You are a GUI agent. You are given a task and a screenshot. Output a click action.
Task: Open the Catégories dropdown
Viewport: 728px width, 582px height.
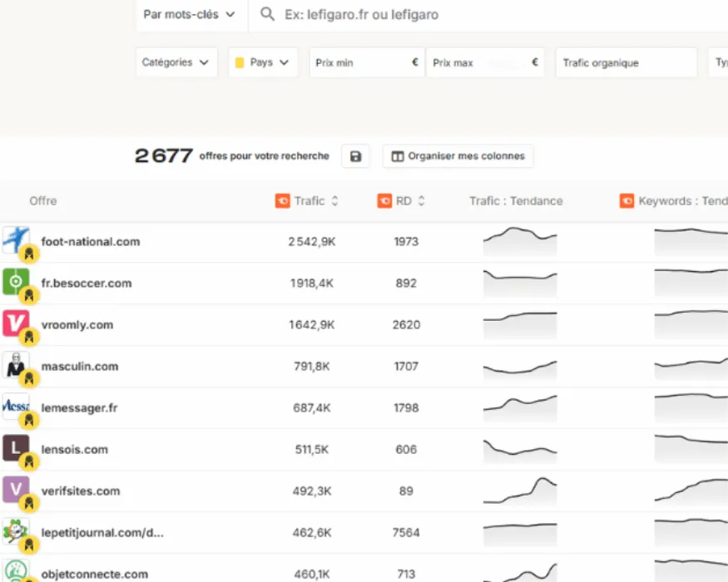[176, 62]
